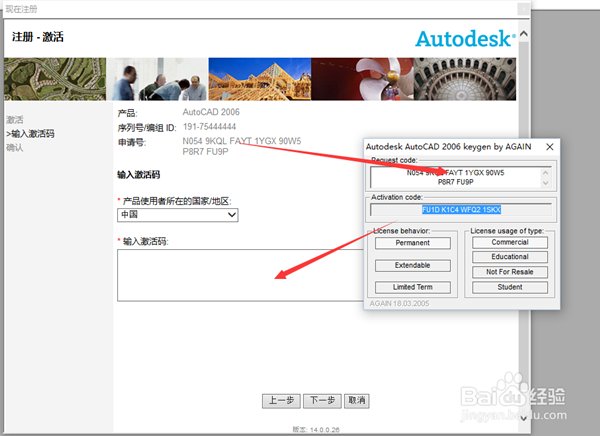Choose the Extendable license behavior button
The width and height of the screenshot is (600, 436).
click(412, 265)
